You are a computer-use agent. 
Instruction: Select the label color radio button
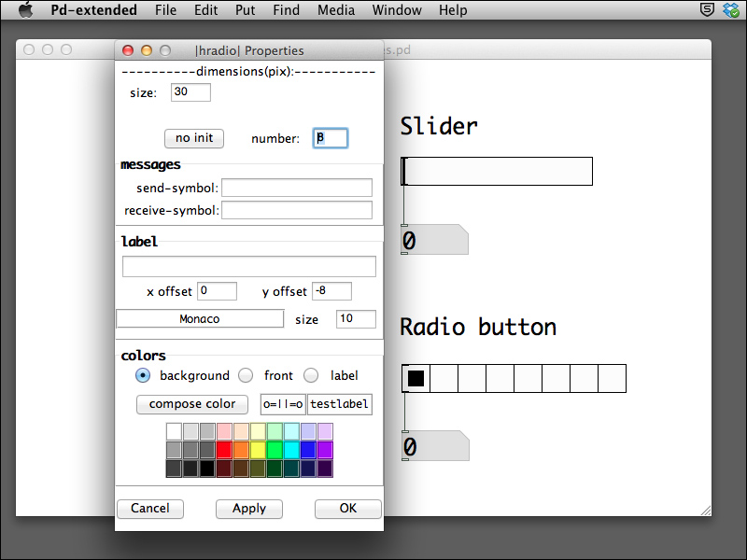coord(311,375)
